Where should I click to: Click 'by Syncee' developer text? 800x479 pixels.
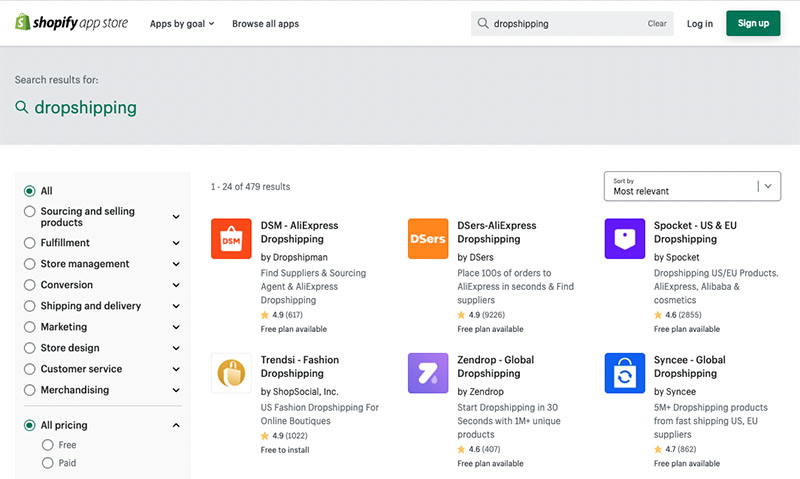(x=674, y=391)
